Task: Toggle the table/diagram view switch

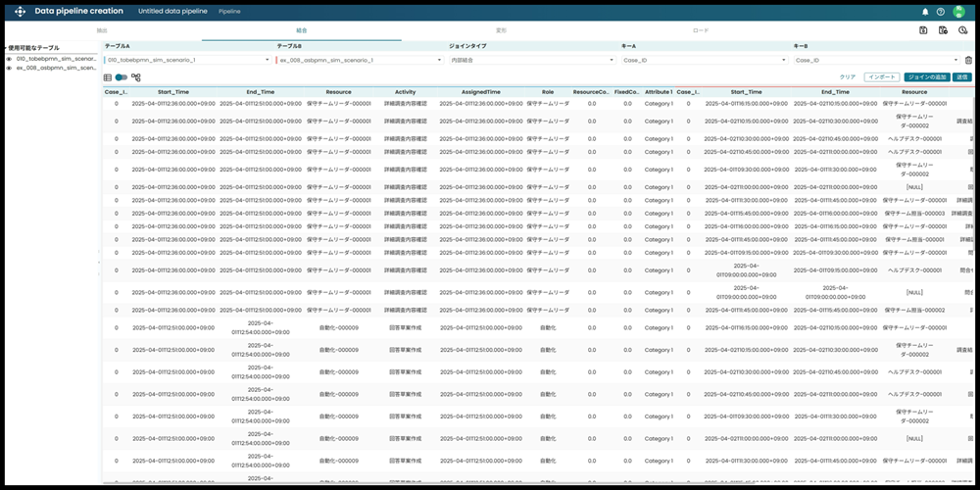Action: click(122, 76)
